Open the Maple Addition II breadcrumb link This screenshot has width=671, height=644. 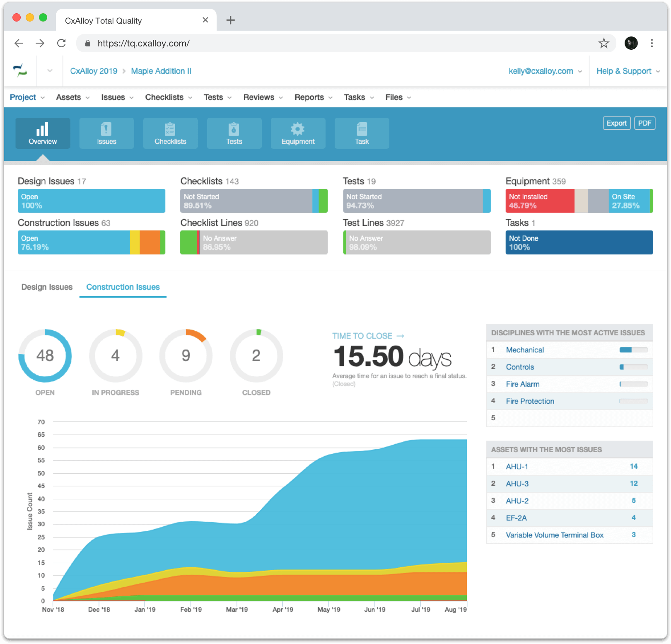click(x=161, y=71)
